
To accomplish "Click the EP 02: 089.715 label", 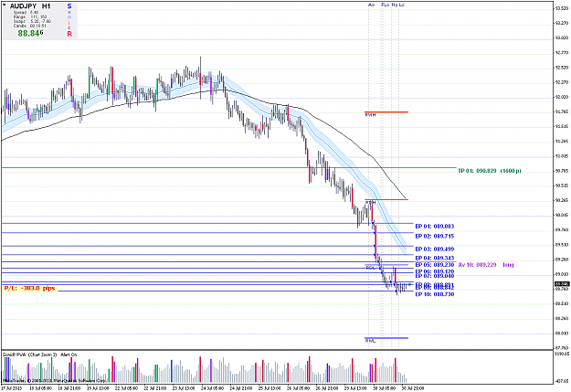I will (435, 236).
